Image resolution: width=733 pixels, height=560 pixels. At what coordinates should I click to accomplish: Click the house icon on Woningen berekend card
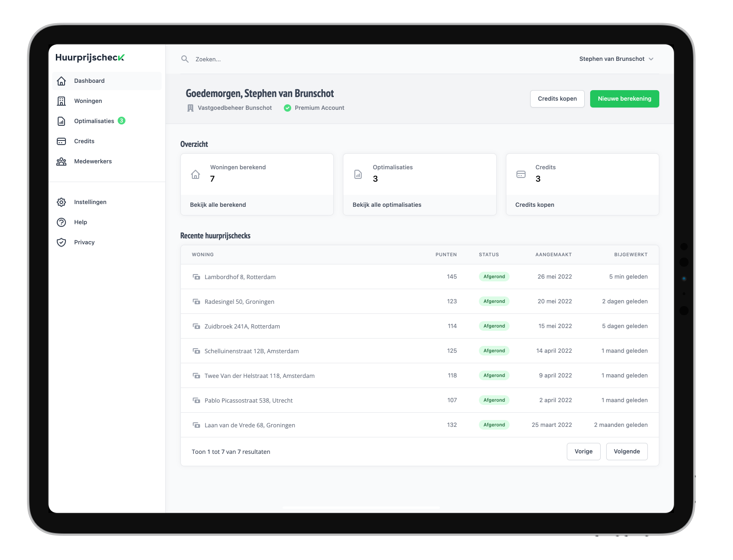(x=195, y=174)
